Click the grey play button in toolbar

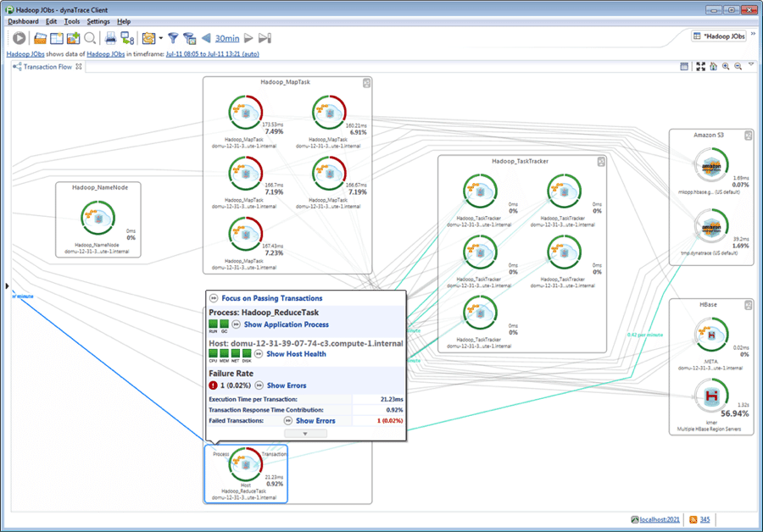[x=19, y=38]
